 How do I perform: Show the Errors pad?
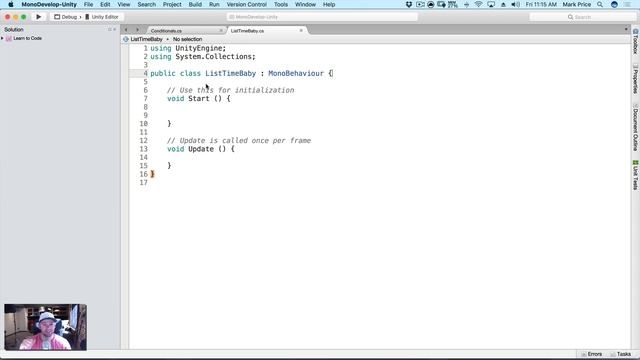click(591, 354)
